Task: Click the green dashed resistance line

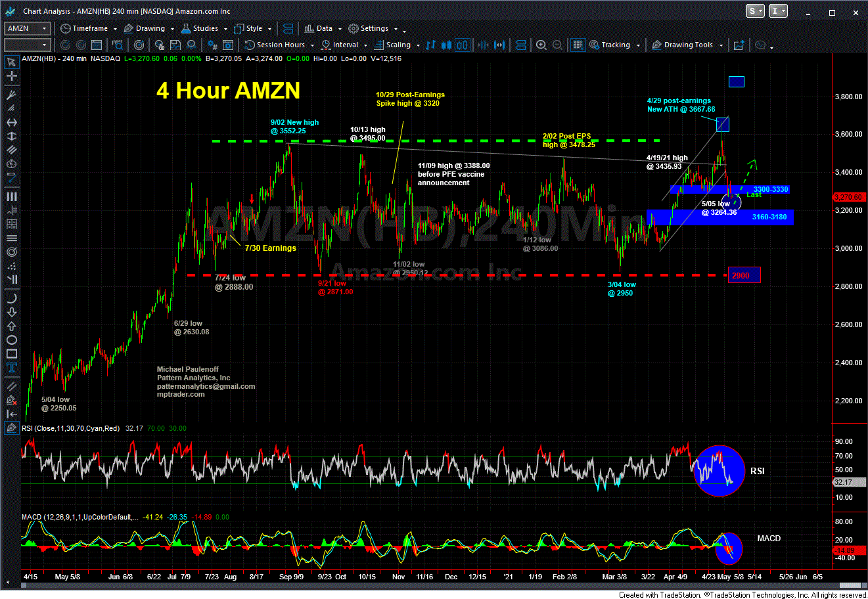Action: pyautogui.click(x=437, y=141)
